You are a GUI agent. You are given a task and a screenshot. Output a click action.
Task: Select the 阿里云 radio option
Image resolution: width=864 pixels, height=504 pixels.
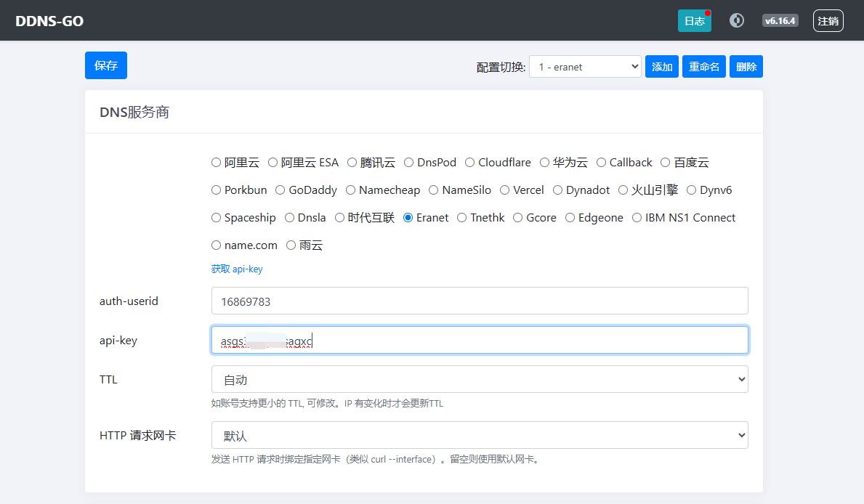pos(216,163)
